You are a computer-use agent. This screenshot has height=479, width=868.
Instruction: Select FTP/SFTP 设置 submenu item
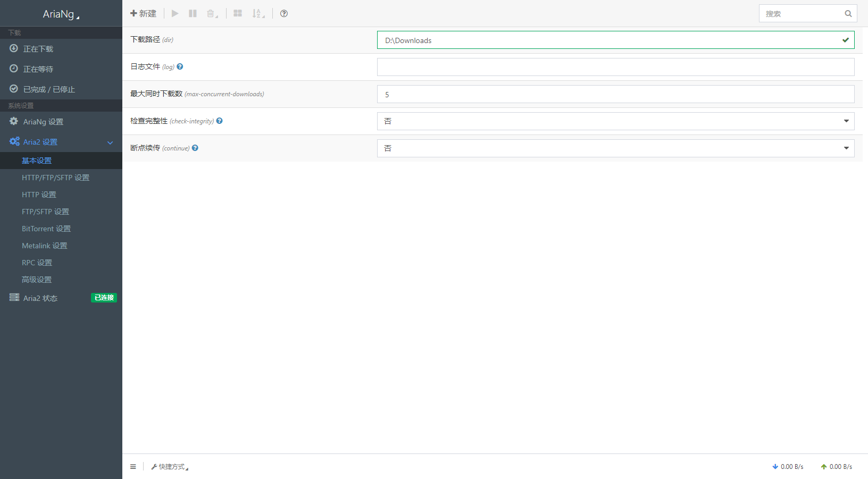point(61,212)
